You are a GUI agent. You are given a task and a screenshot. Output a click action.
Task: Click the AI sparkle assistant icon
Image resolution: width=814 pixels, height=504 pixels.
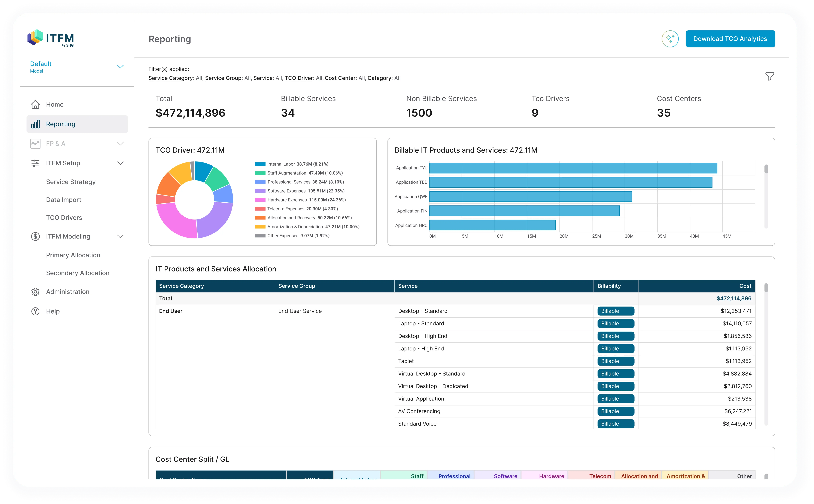[x=670, y=39]
